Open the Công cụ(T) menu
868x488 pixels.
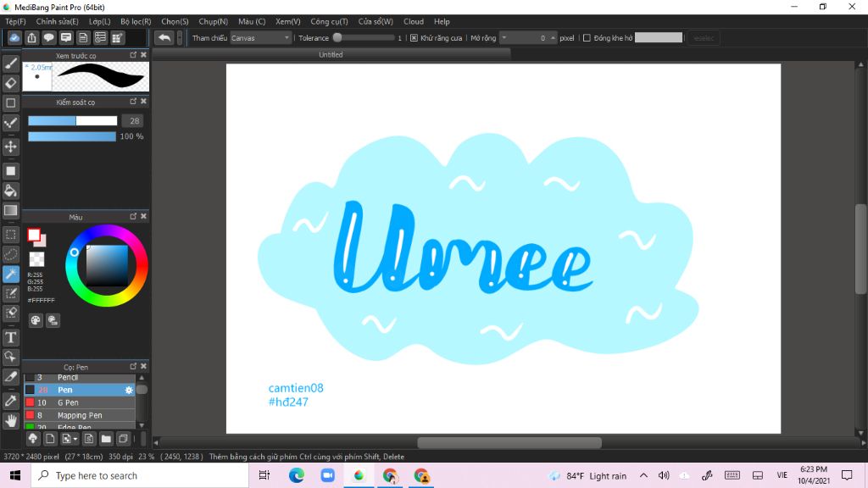click(x=329, y=21)
